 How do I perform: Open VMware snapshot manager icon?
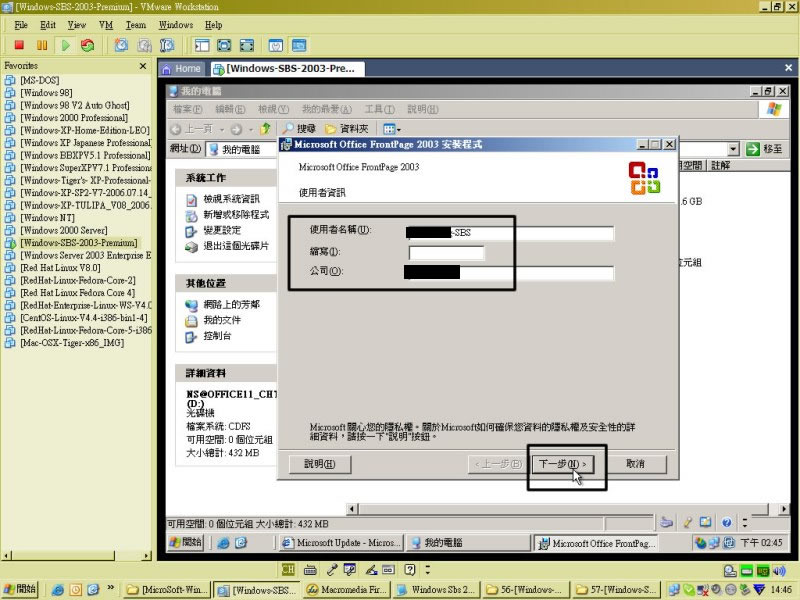click(167, 45)
